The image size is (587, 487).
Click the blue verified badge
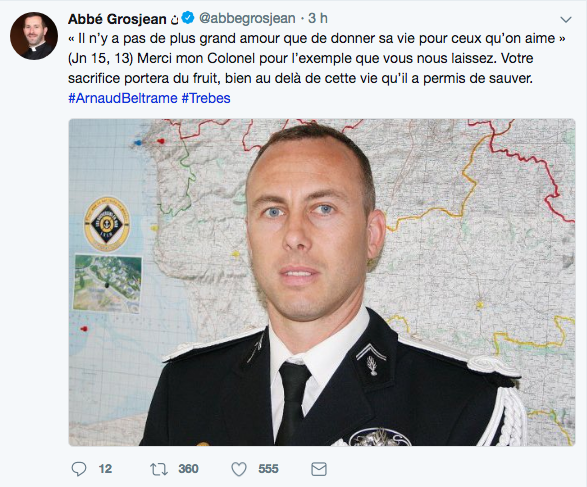coord(188,18)
